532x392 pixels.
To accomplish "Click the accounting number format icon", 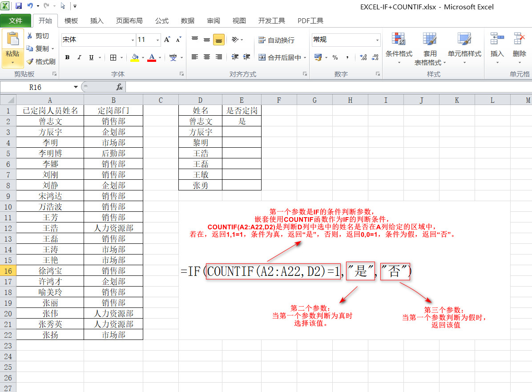I will click(x=318, y=57).
